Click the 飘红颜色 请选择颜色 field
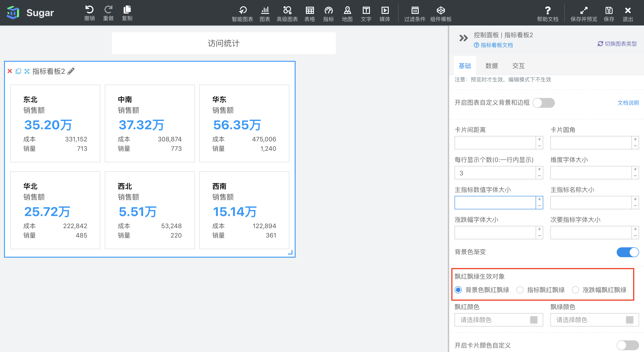Image resolution: width=644 pixels, height=352 pixels. point(498,320)
